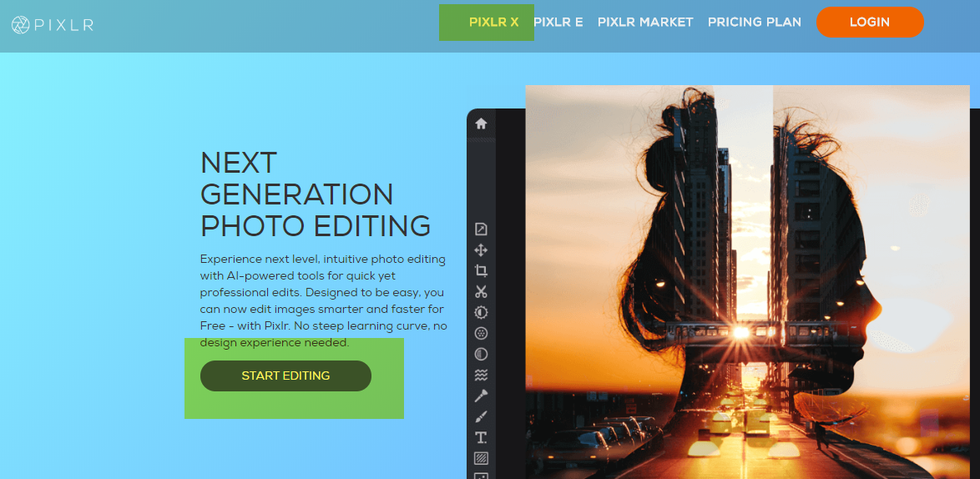Viewport: 980px width, 479px height.
Task: Click the orange LOGIN button
Action: point(869,23)
